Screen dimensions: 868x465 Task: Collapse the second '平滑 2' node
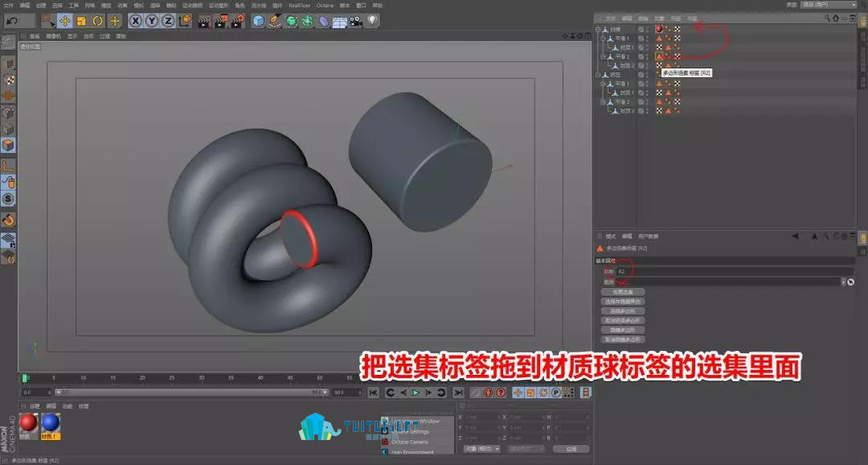point(603,102)
